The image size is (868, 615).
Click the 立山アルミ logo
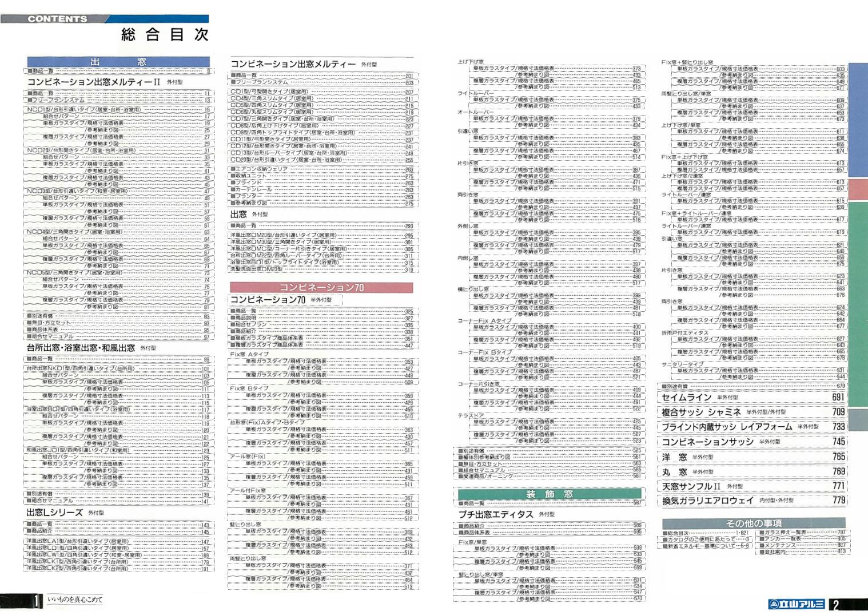(x=797, y=604)
